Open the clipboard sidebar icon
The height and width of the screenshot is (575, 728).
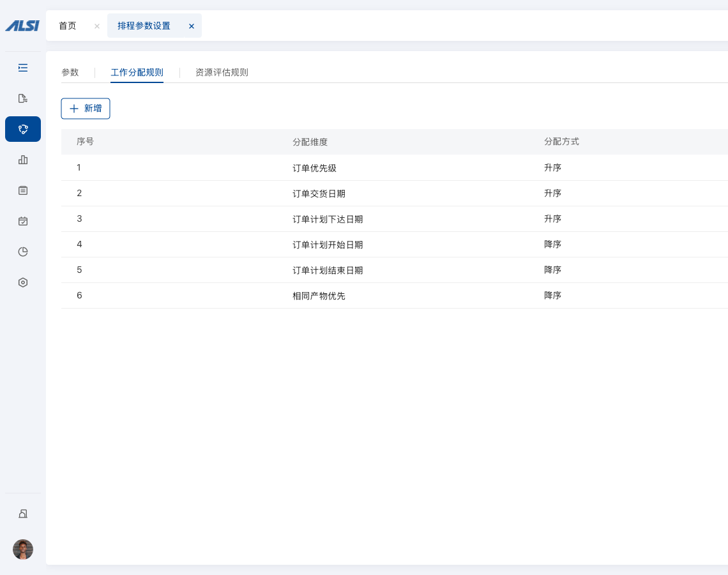point(23,190)
